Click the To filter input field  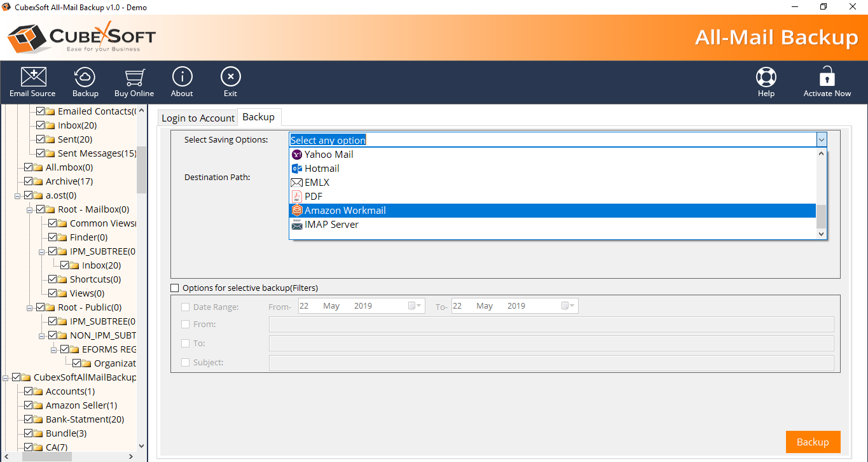pyautogui.click(x=551, y=344)
